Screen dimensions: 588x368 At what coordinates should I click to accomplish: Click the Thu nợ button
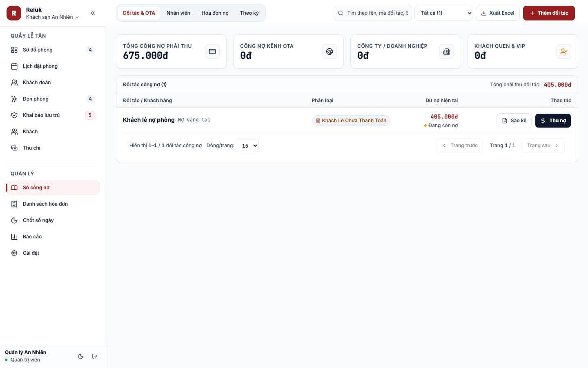tap(553, 121)
